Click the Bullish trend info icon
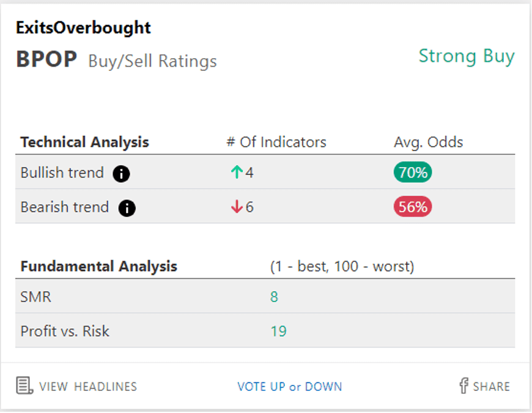 tap(121, 174)
